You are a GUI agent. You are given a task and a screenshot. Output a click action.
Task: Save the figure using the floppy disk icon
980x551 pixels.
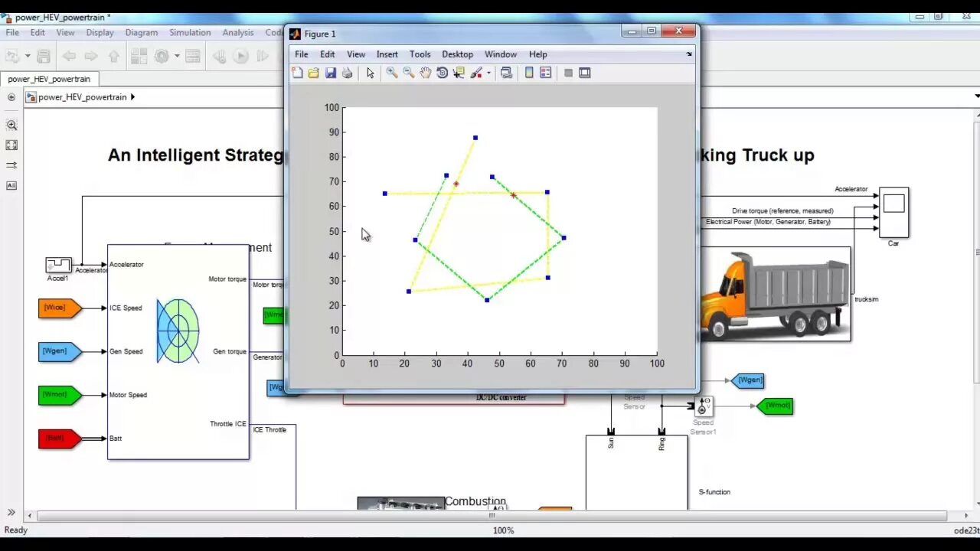click(x=330, y=73)
